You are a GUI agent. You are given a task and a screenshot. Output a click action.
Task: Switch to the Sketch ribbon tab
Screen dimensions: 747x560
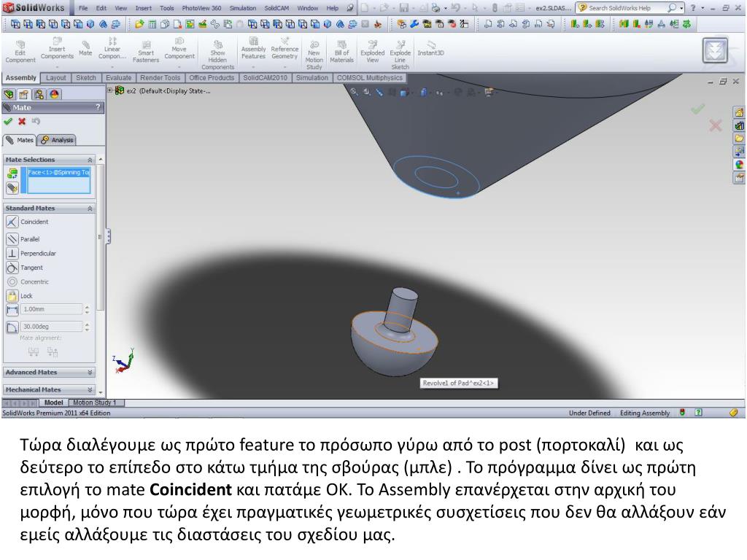(x=86, y=77)
